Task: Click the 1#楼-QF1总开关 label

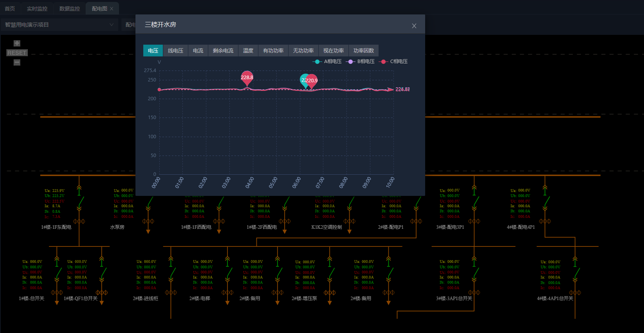Action: [81, 299]
